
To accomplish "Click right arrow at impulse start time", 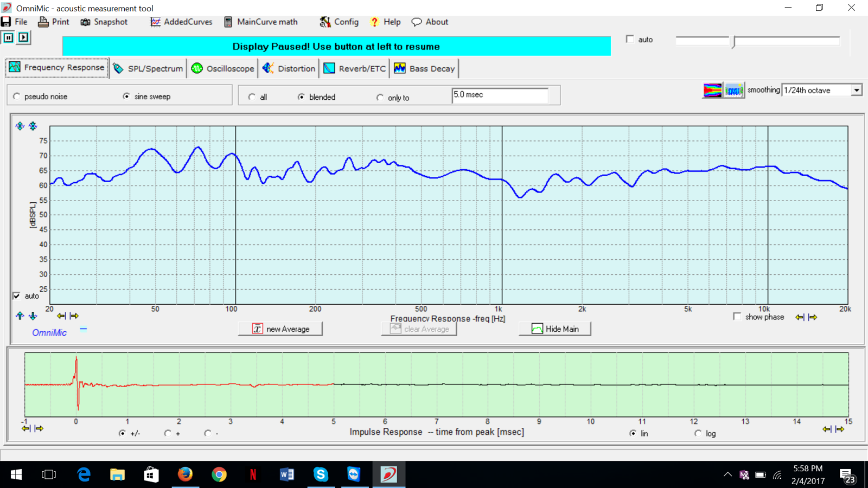I will [x=39, y=428].
